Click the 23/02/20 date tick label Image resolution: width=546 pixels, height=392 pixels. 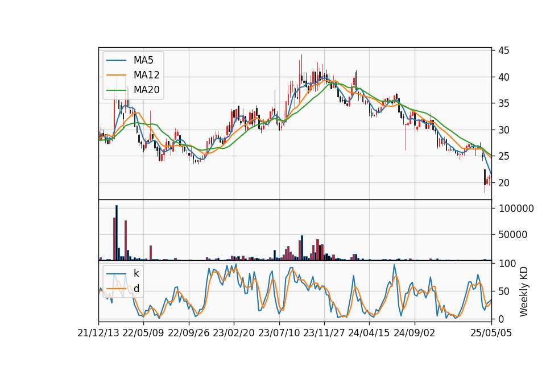coord(234,333)
